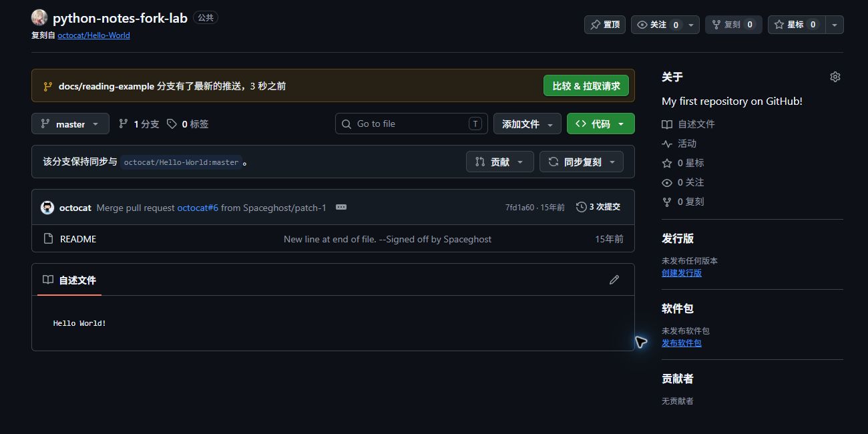Open the master branch selector
Screen dimensions: 868x434
coord(69,124)
